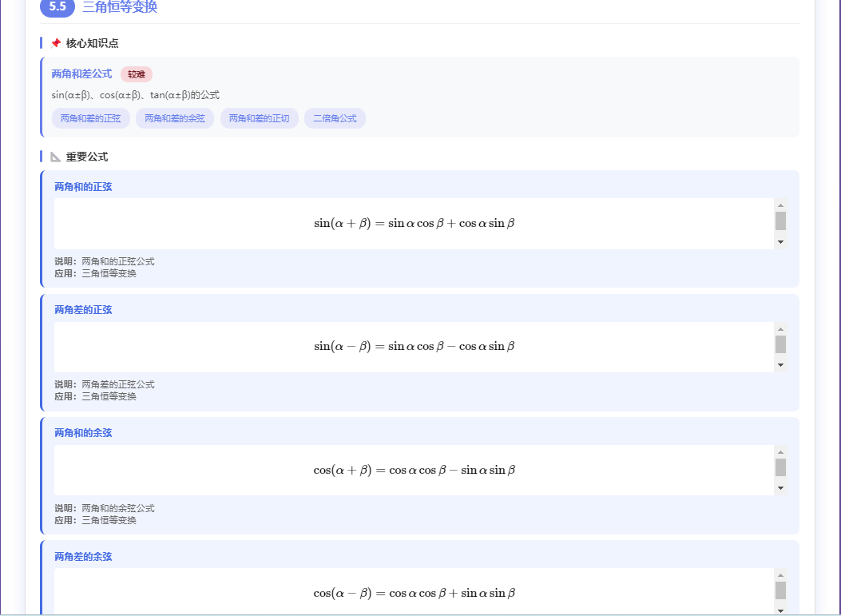Click the sin(α±β)、cos(α±β)、tan(α±β)的公式 description text
841x616 pixels.
point(136,96)
